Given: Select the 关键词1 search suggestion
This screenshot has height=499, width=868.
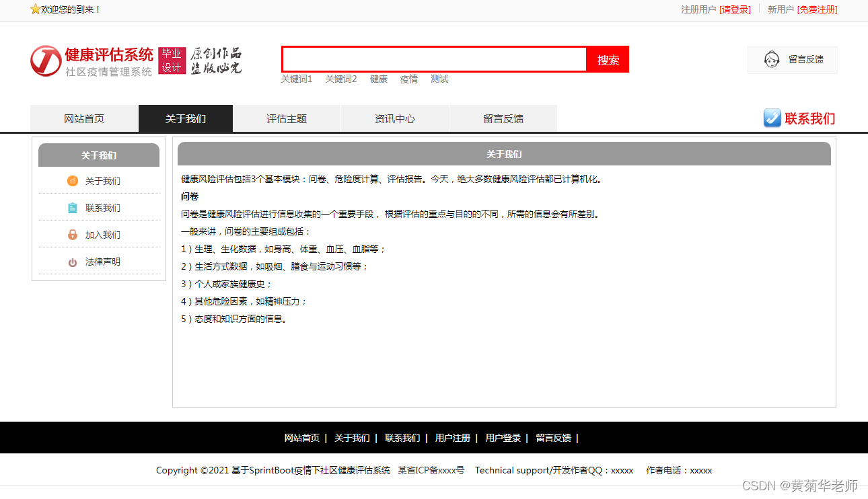Looking at the screenshot, I should 297,79.
